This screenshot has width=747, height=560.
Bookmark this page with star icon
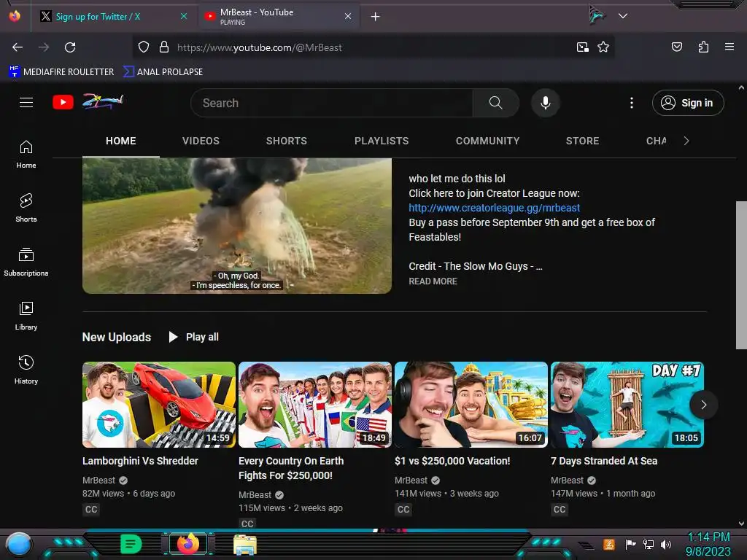pos(603,47)
